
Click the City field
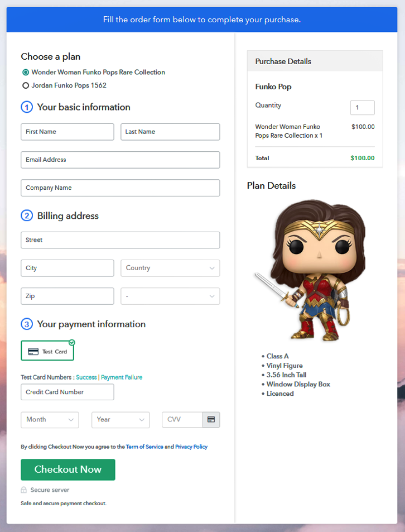click(x=67, y=268)
